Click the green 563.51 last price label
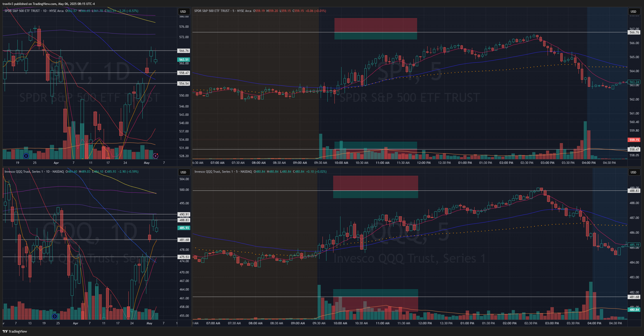This screenshot has width=644, height=336. (x=184, y=60)
